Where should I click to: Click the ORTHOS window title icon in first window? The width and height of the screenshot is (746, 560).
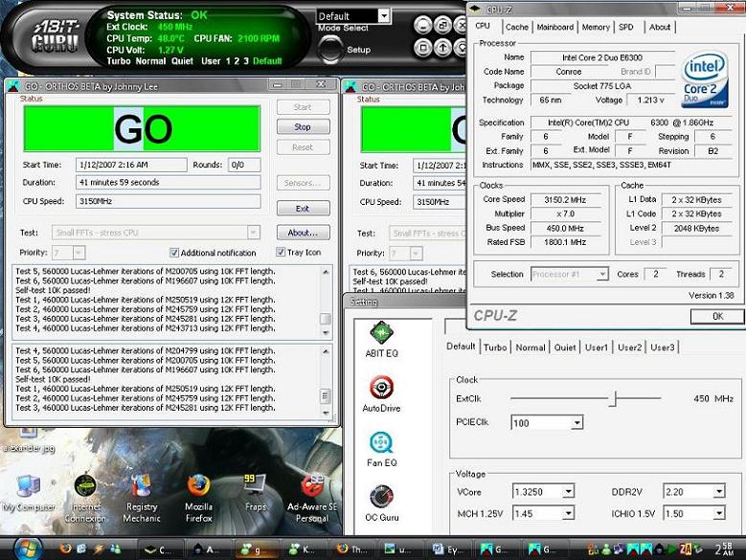[x=15, y=86]
